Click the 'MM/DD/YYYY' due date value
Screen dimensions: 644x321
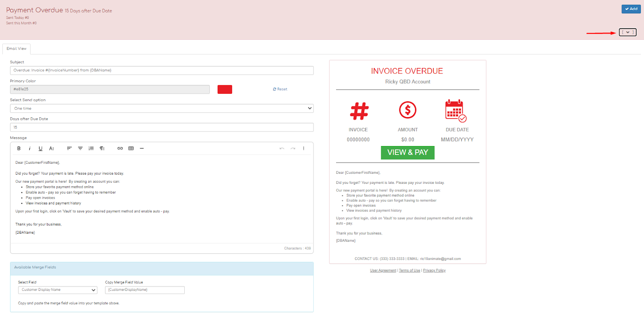(x=457, y=140)
